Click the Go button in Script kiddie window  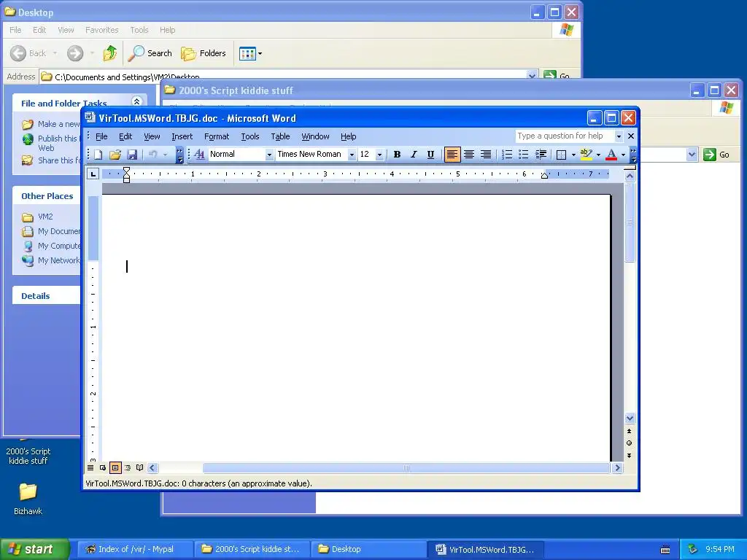(716, 155)
